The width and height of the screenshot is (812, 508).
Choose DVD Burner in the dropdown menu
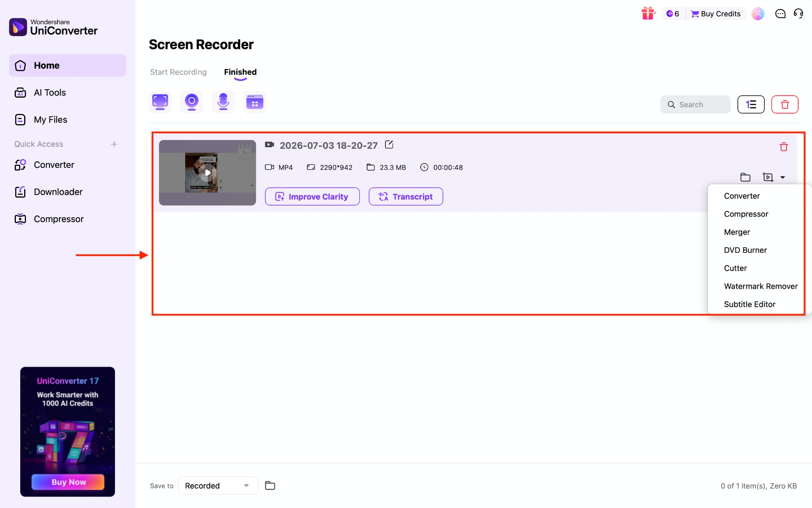(745, 250)
